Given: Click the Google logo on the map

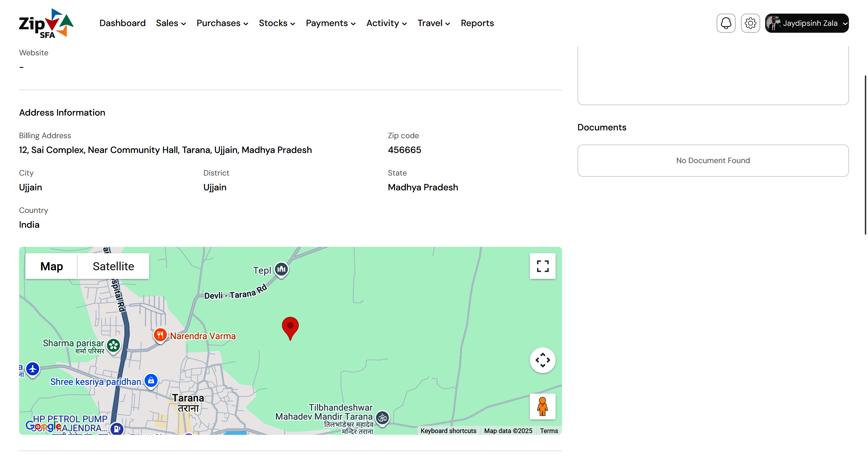Looking at the screenshot, I should [43, 426].
